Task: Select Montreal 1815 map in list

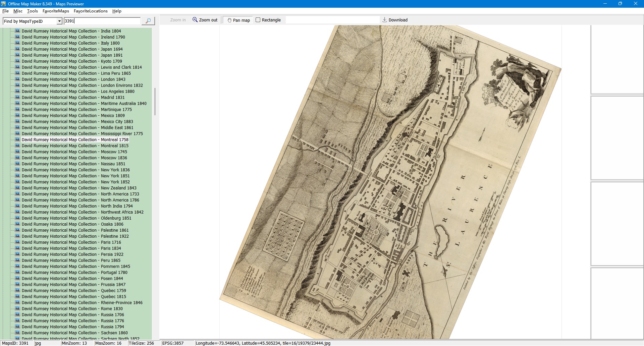Action: (75, 146)
